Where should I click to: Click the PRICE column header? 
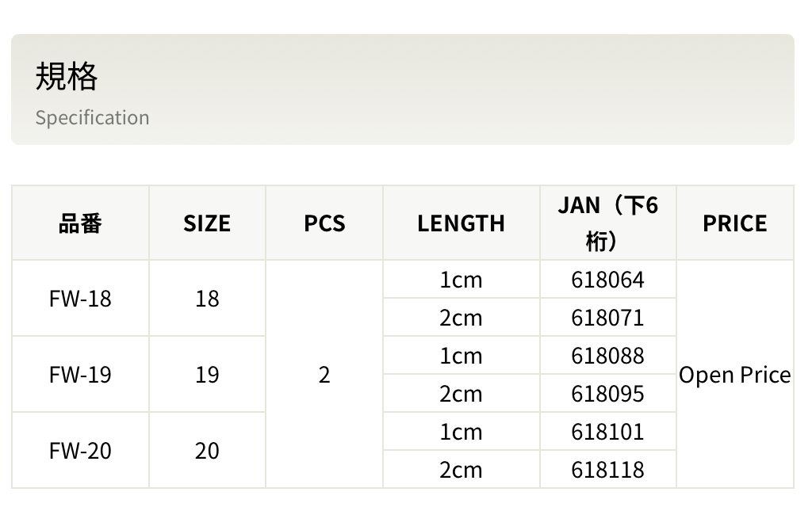coord(734,223)
